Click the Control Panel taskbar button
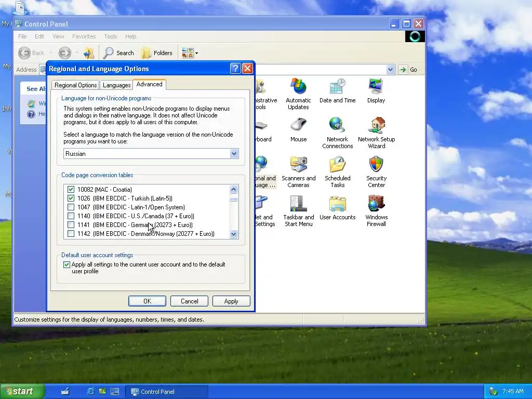The image size is (532, 399). coord(166,392)
